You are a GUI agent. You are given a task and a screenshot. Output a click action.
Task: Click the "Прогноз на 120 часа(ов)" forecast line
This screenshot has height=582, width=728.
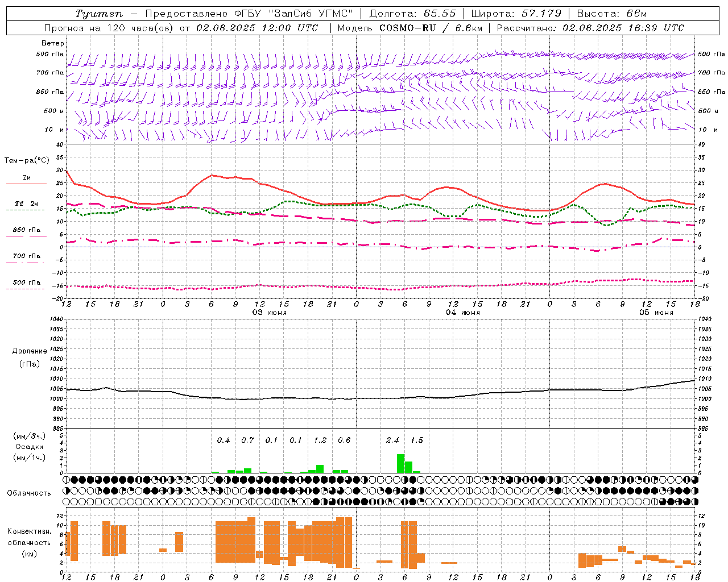[109, 28]
